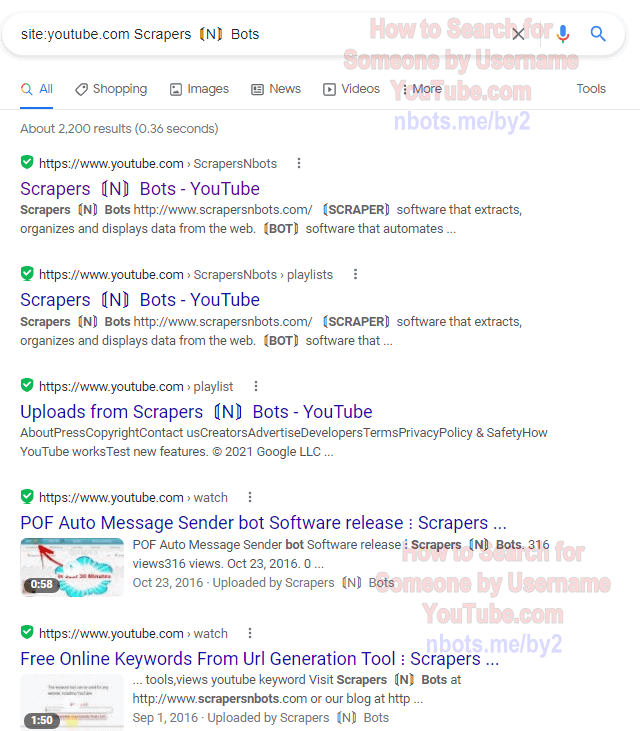Click green shield beside POF watch result
The width and height of the screenshot is (640, 731).
click(x=27, y=496)
